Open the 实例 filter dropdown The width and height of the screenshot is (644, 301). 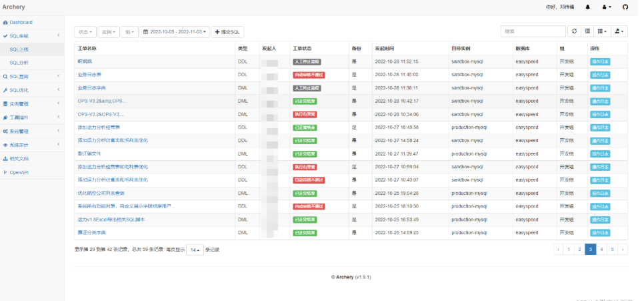(109, 31)
